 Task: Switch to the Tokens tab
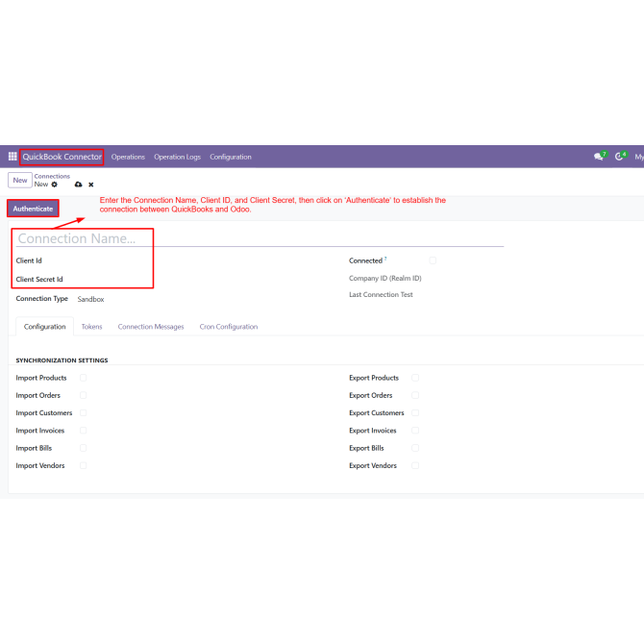(x=91, y=327)
